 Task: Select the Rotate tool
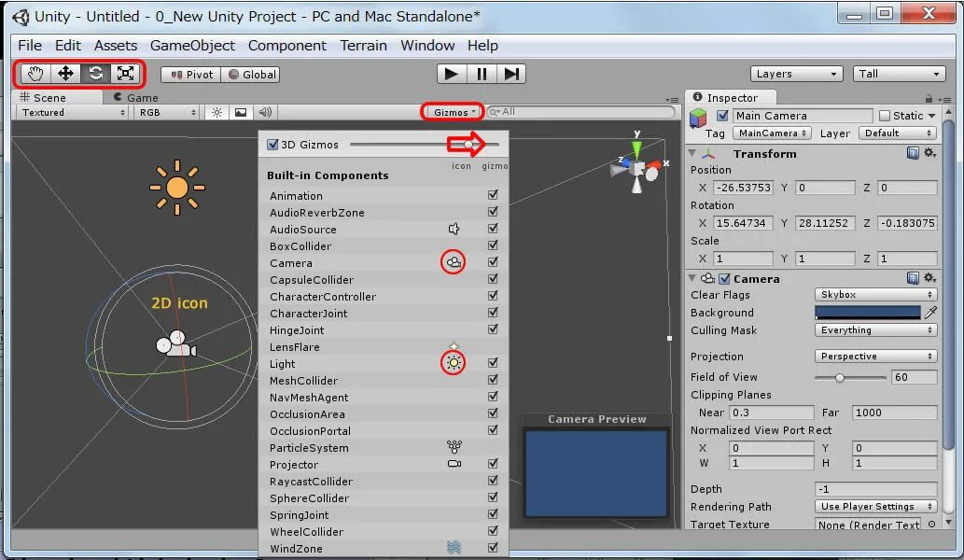point(95,74)
